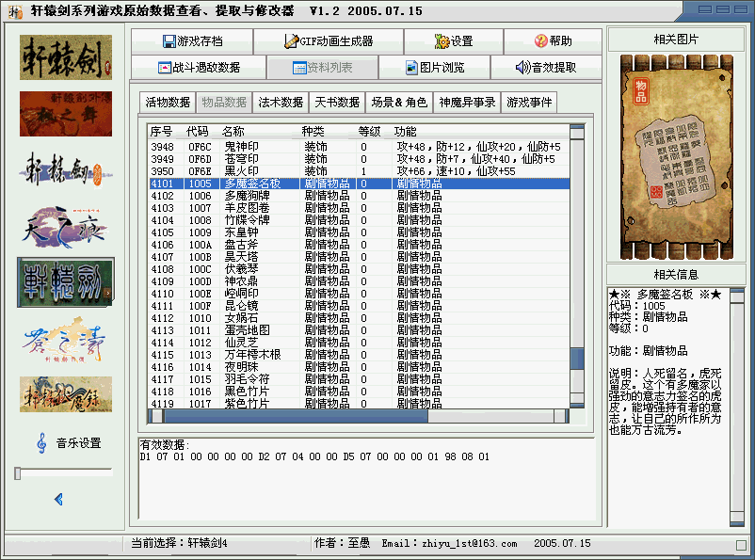Open 设置 settings

tap(454, 41)
